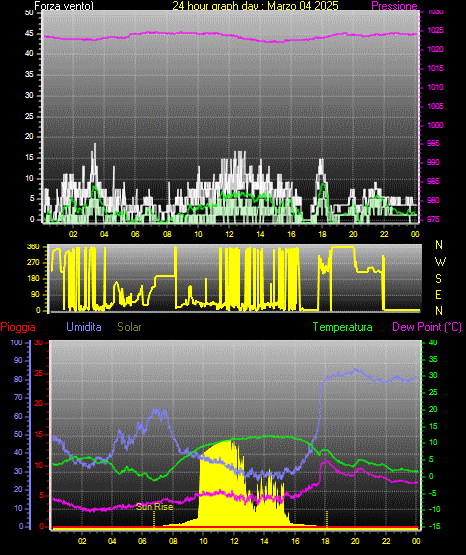The width and height of the screenshot is (466, 555).
Task: Click the red 'Pioggia' legend label
Action: 18,327
